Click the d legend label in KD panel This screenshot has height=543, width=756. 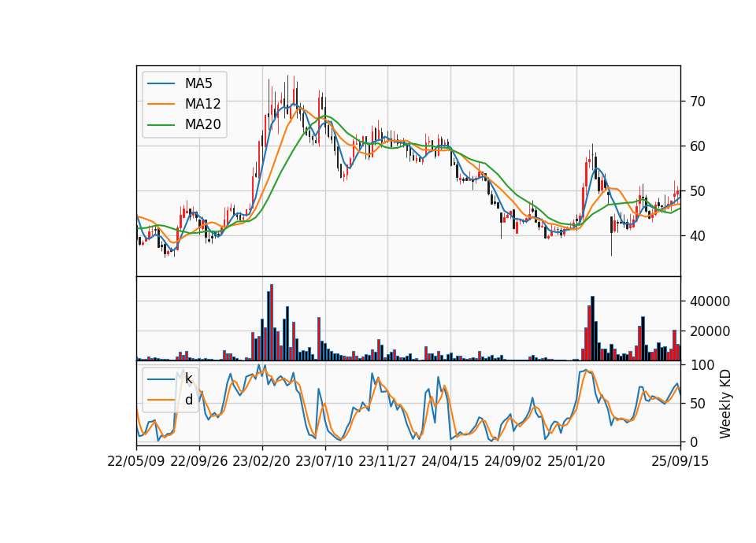[x=188, y=399]
